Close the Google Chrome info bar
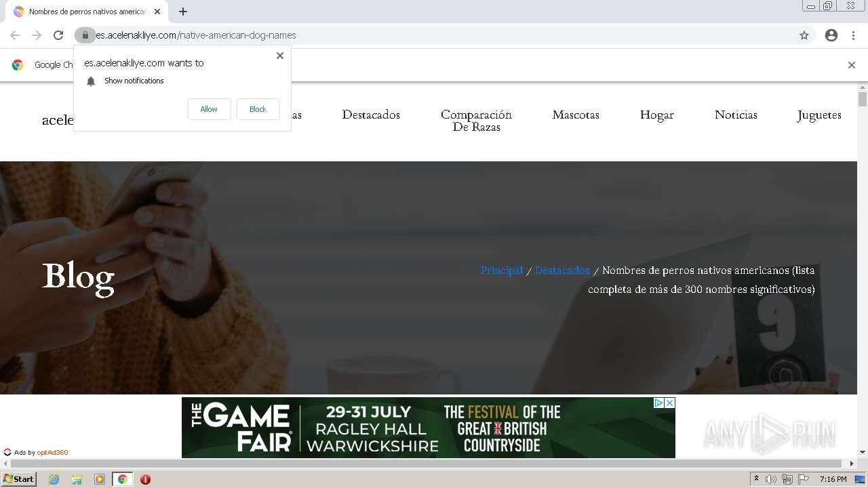This screenshot has height=488, width=868. tap(852, 65)
